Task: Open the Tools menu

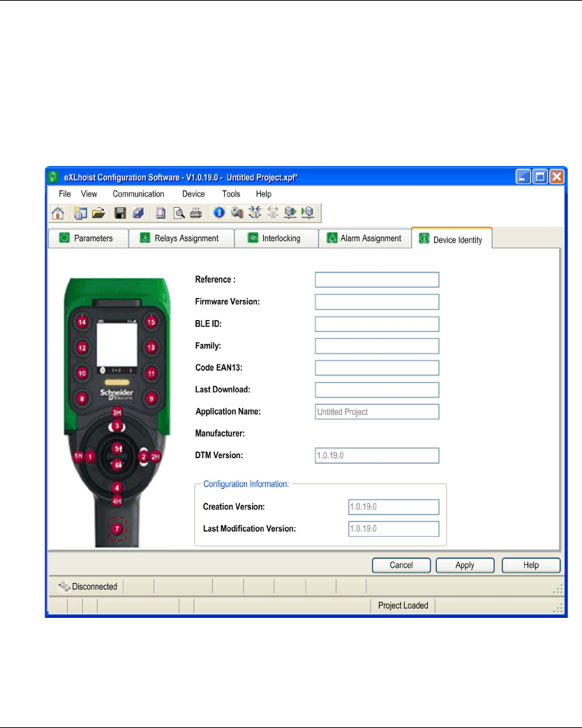Action: pyautogui.click(x=231, y=194)
